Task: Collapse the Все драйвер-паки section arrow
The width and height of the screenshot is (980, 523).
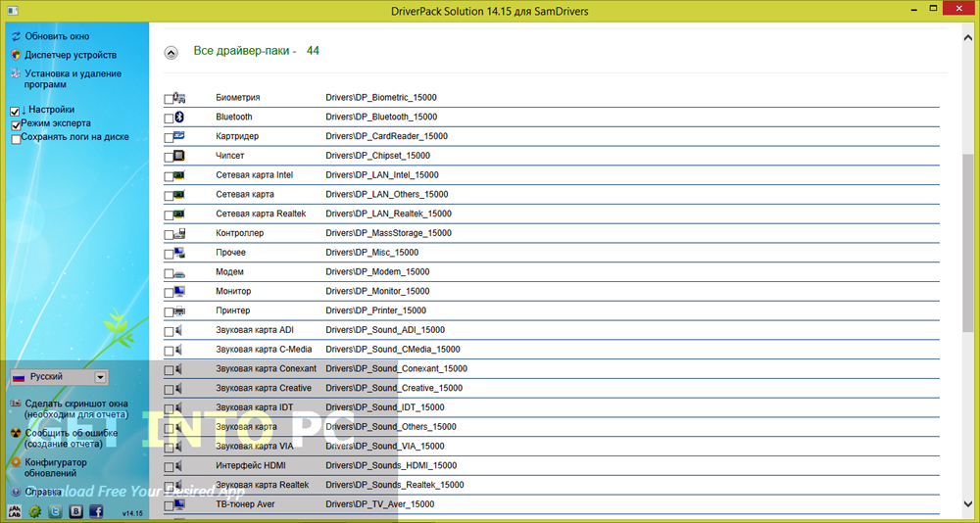Action: coord(171,53)
